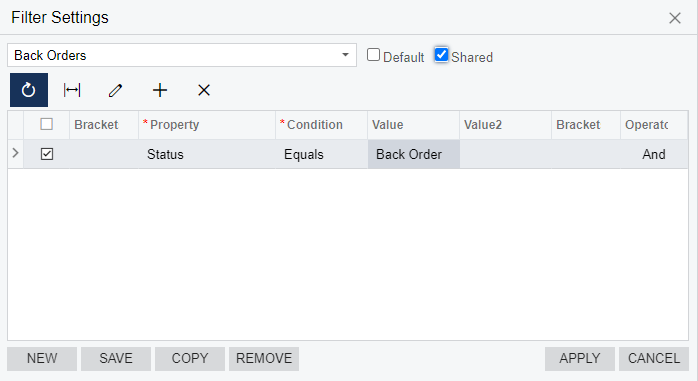Viewport: 698px width, 381px height.
Task: Expand the Status row arrow indicator
Action: tap(16, 153)
